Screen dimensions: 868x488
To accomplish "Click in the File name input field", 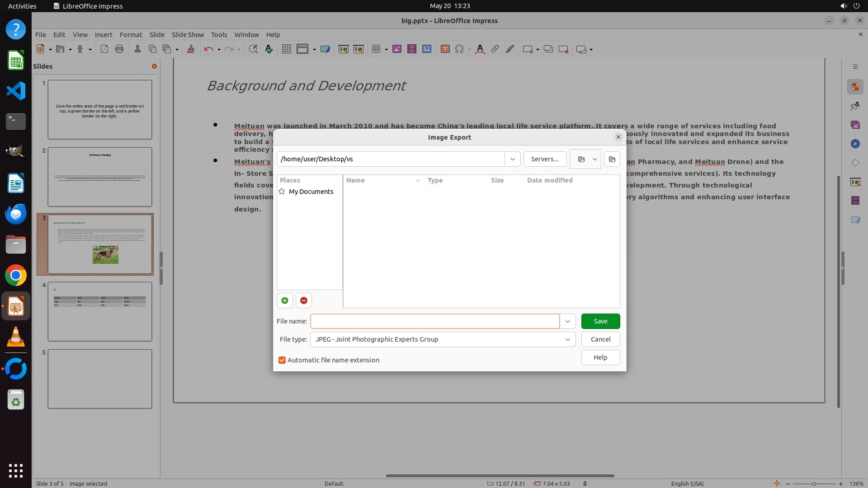I will coord(435,321).
